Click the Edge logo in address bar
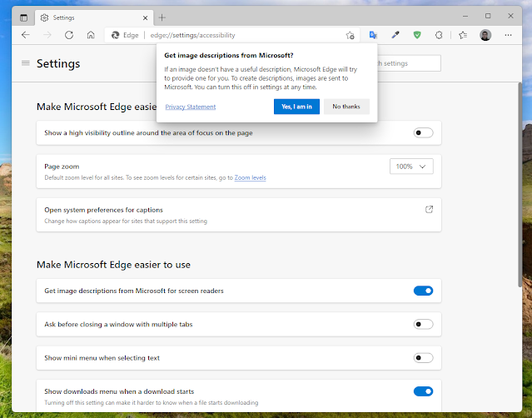The image size is (532, 418). tap(116, 35)
